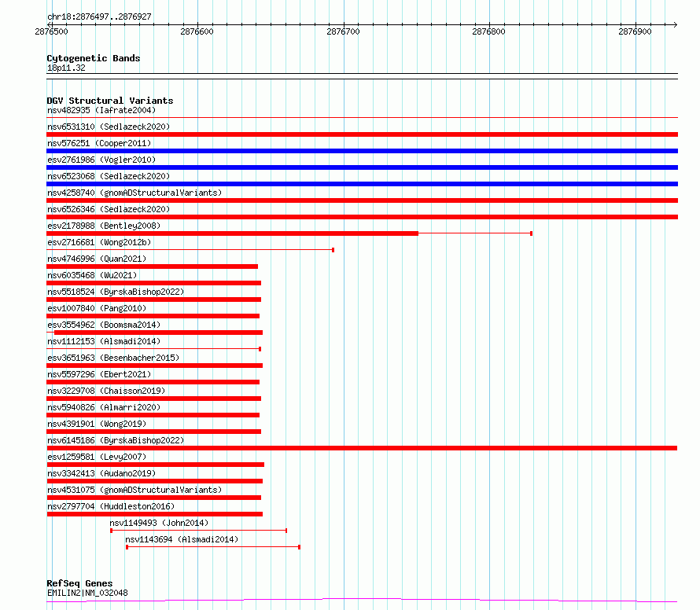Click the blue bar under nsv6523068
Viewport: 700px width, 610px height.
(x=362, y=184)
